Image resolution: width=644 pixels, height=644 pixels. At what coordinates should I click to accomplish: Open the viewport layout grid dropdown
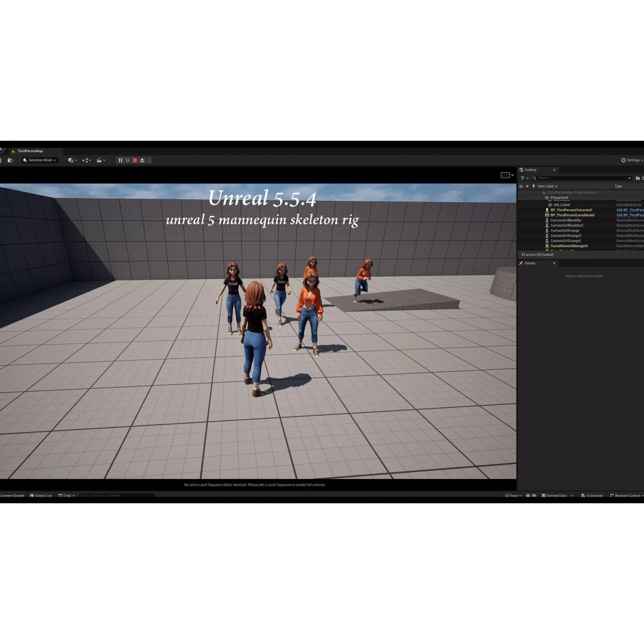point(507,175)
